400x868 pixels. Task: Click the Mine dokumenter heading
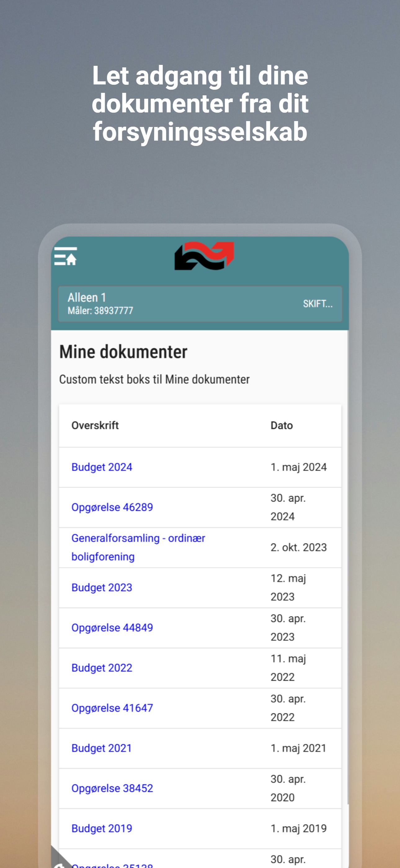pos(123,352)
